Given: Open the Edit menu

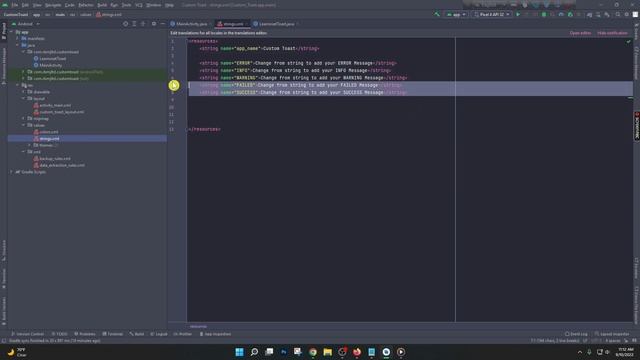Looking at the screenshot, I should 25,5.
